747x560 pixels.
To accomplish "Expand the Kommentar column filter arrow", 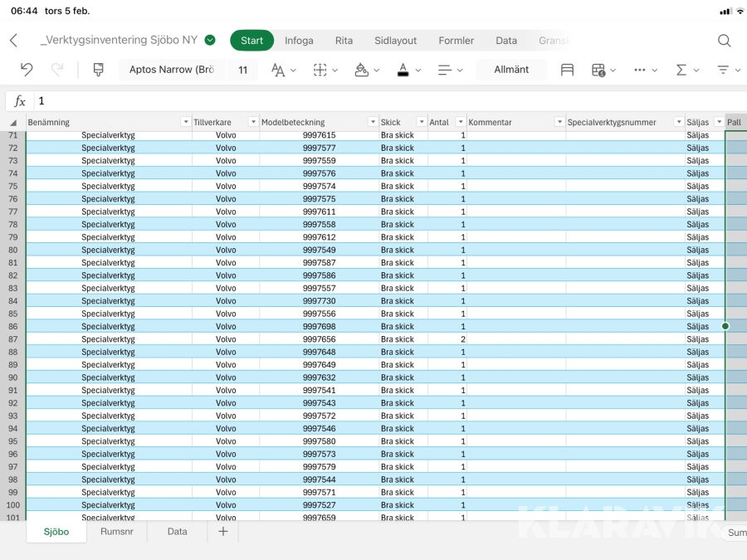I will tap(559, 122).
